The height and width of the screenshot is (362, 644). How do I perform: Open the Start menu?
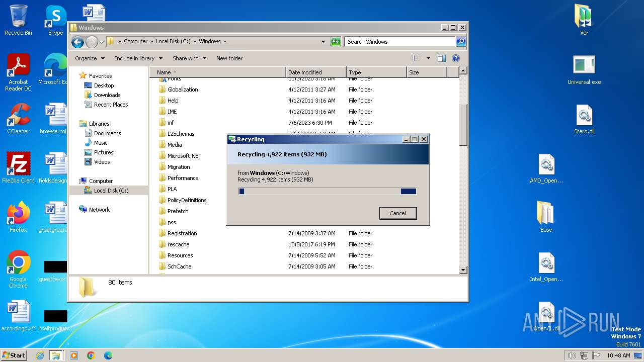(x=14, y=355)
